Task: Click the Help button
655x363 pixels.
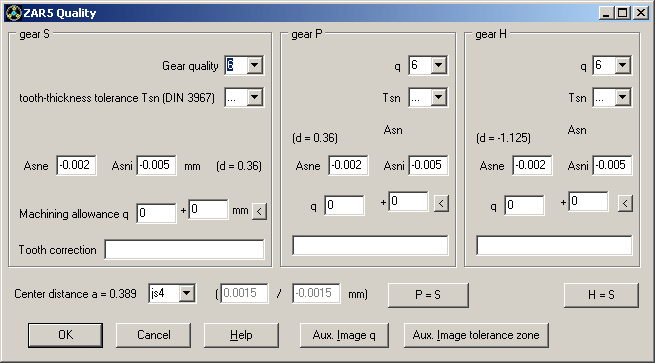Action: pyautogui.click(x=241, y=335)
